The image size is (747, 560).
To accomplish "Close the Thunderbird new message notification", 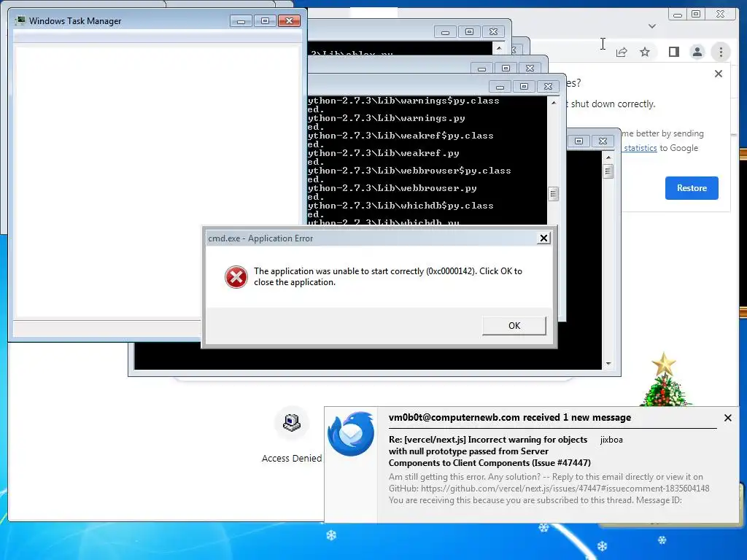I will 727,418.
